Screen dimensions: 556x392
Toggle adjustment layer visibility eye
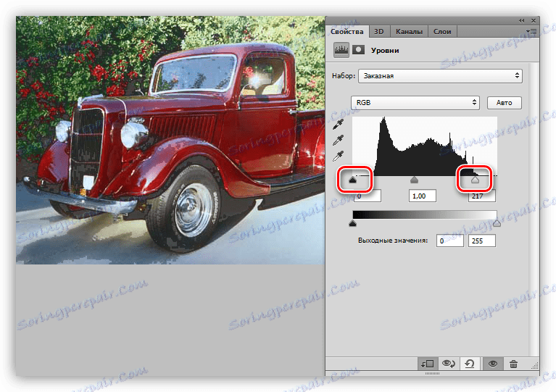pos(493,364)
